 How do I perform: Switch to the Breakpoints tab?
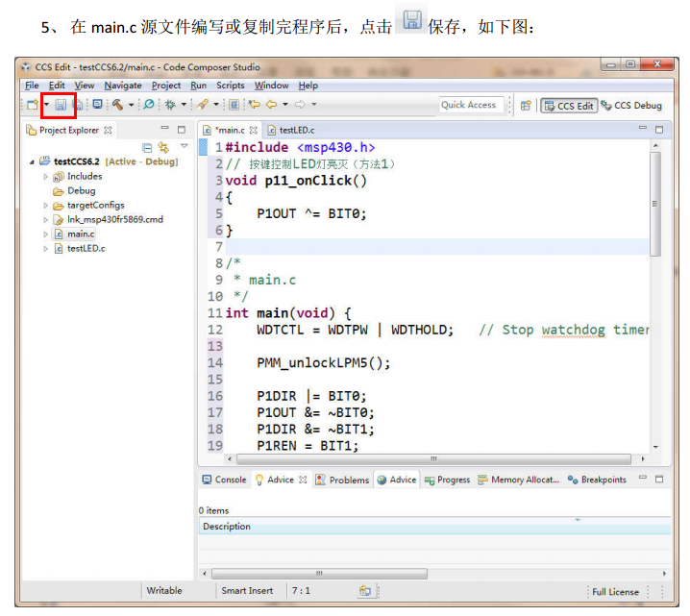click(x=597, y=480)
